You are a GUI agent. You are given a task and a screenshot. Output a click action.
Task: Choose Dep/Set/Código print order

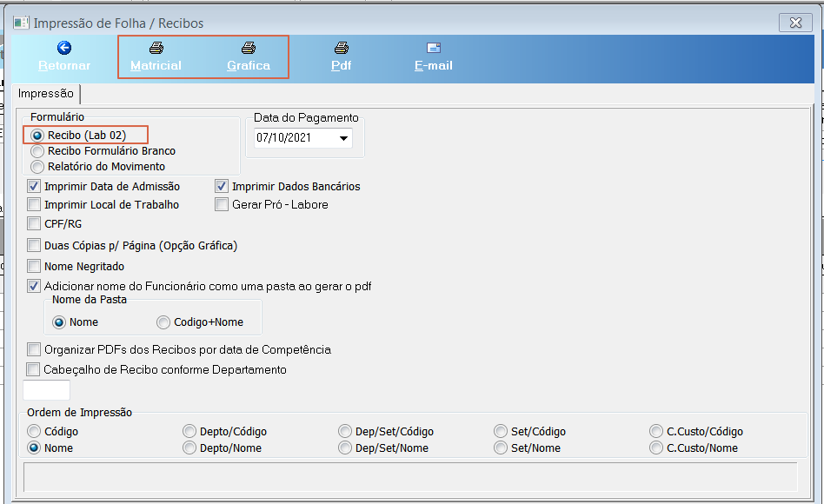click(x=345, y=432)
